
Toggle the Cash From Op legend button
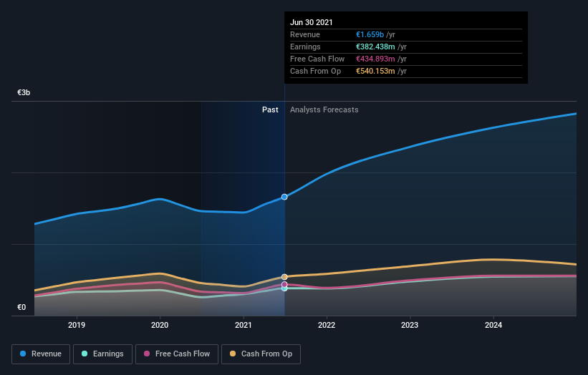tap(261, 354)
